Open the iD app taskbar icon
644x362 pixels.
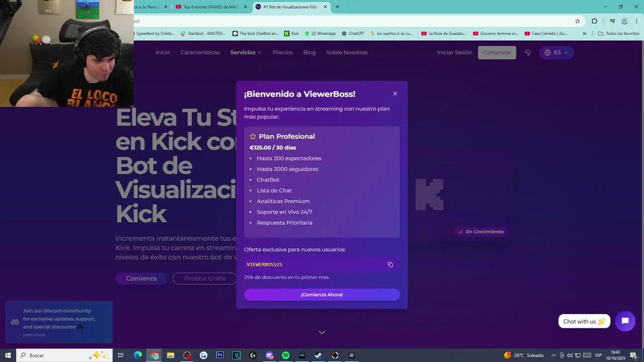pyautogui.click(x=351, y=355)
